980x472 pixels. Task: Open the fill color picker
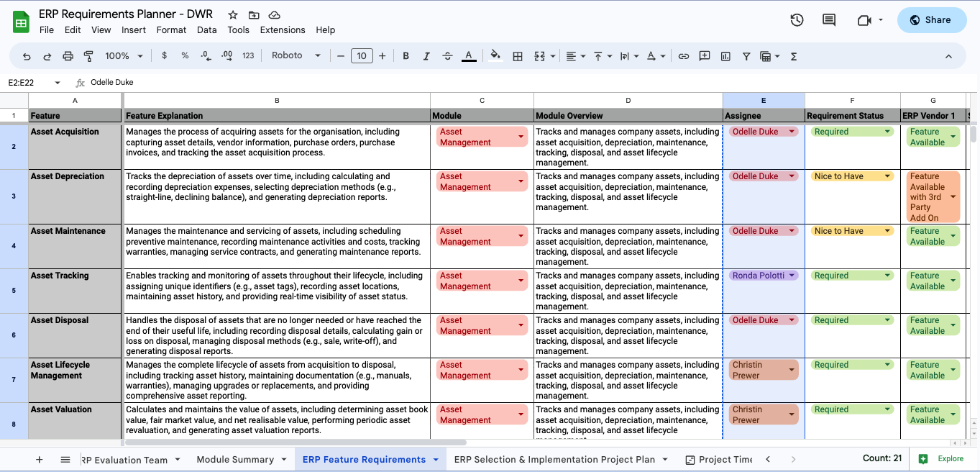[495, 56]
